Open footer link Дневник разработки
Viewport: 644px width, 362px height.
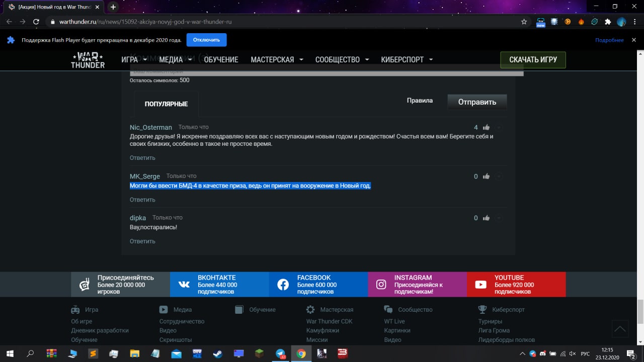(x=100, y=330)
